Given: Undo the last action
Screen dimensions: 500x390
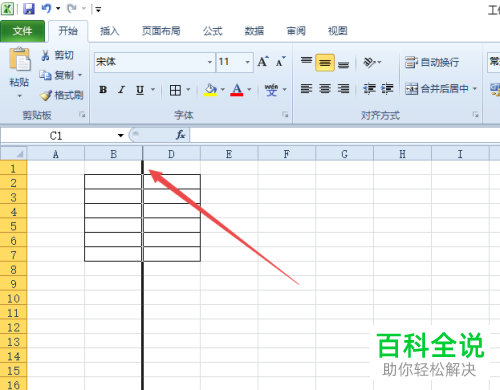Looking at the screenshot, I should click(46, 9).
